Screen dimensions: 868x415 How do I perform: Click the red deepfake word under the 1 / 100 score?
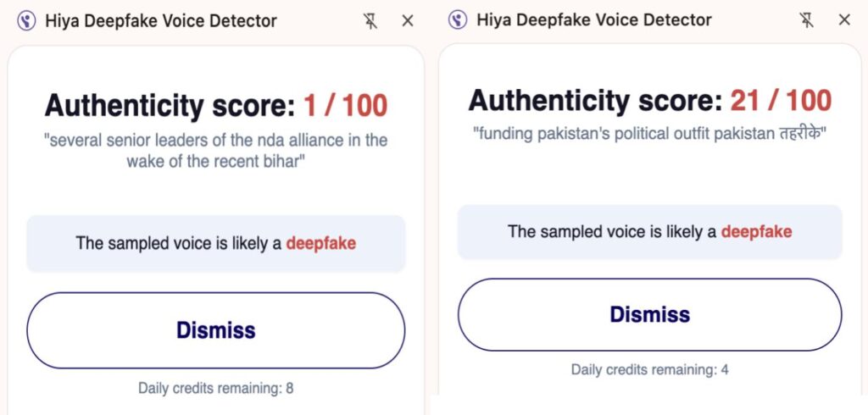[x=320, y=244]
